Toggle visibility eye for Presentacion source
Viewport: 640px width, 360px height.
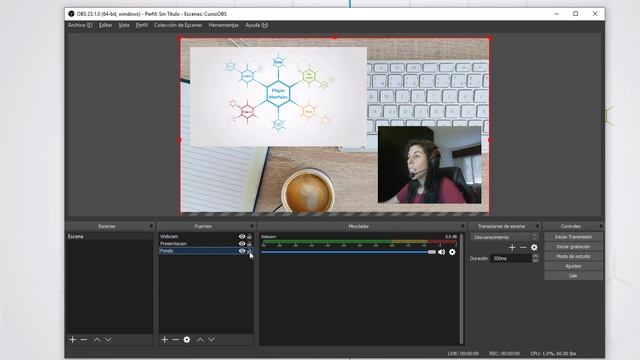242,244
